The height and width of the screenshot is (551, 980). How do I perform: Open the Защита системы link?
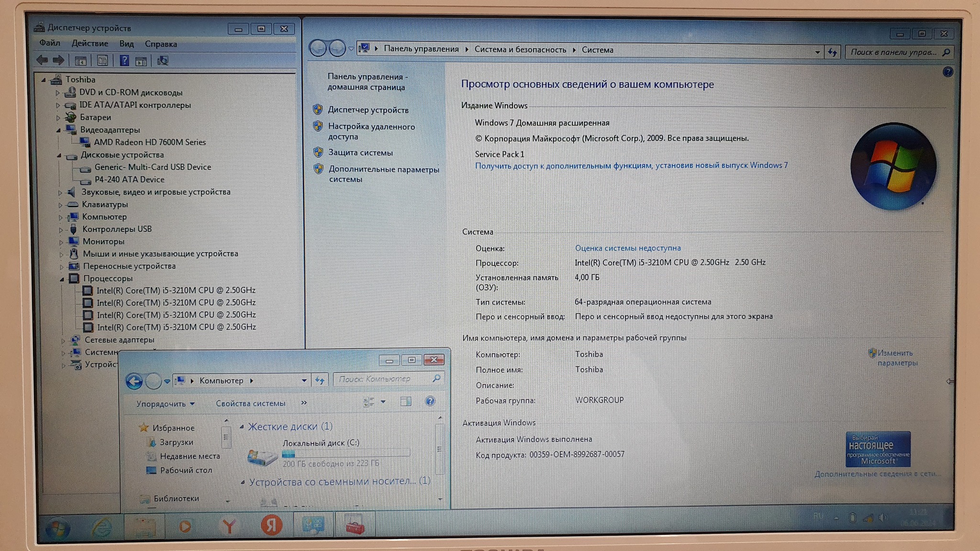click(360, 153)
